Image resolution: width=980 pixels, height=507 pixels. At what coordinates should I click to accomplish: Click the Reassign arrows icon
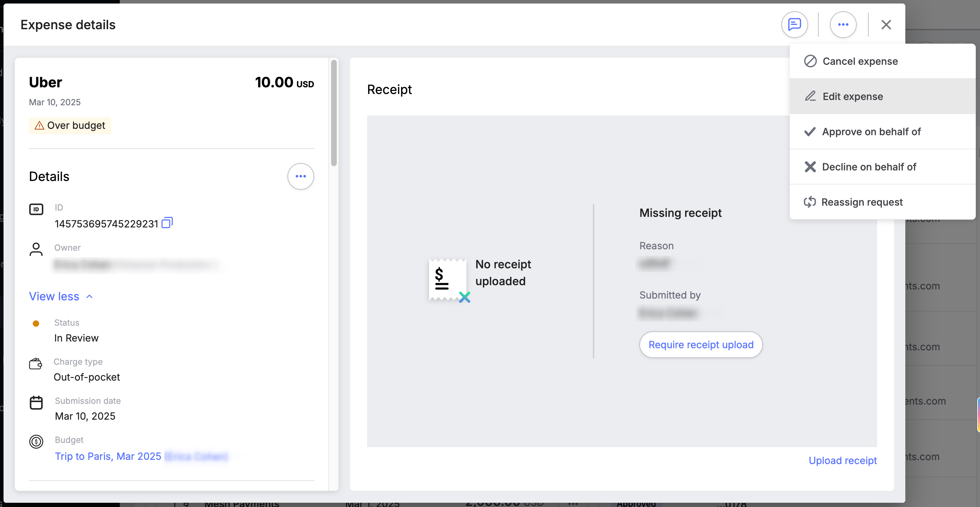pyautogui.click(x=810, y=202)
